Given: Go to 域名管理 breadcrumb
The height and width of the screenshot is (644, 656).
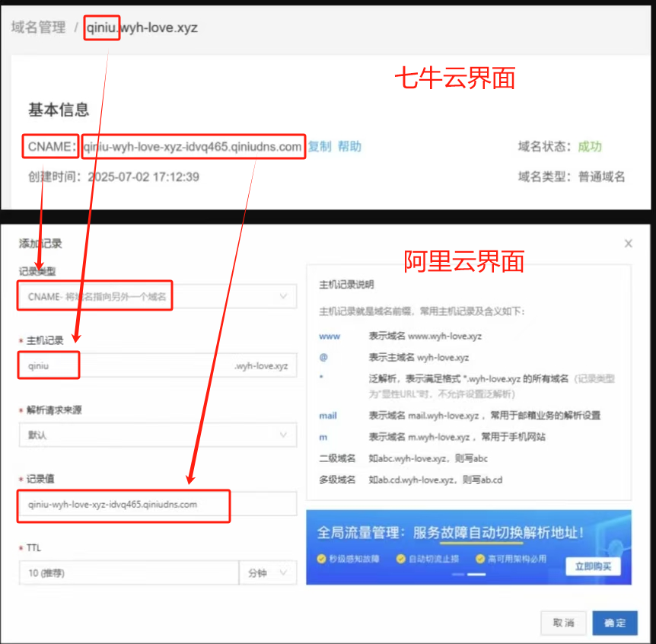Looking at the screenshot, I should pos(38,28).
